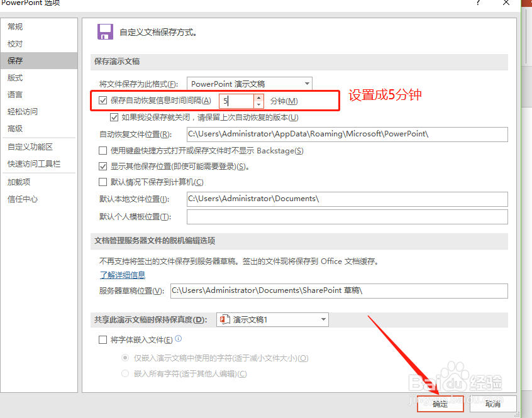Click inside the 自动恢复文件位置 path field
This screenshot has width=532, height=418.
pyautogui.click(x=346, y=135)
